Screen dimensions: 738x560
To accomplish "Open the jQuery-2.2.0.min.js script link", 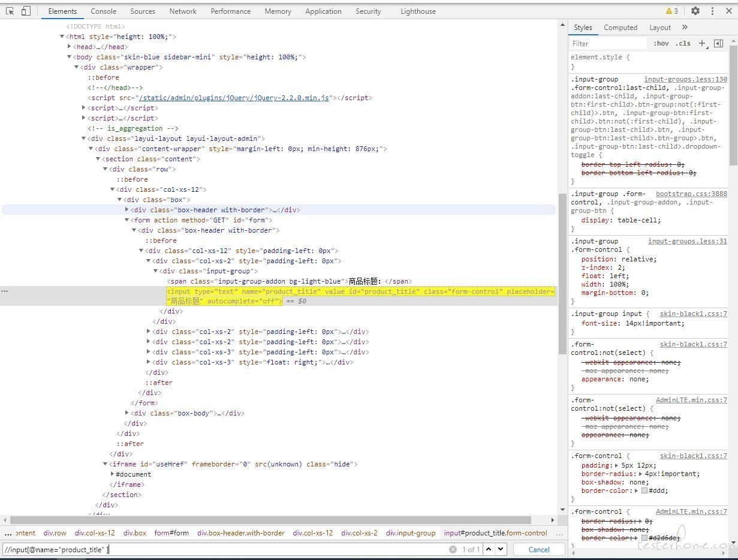I will [x=234, y=98].
